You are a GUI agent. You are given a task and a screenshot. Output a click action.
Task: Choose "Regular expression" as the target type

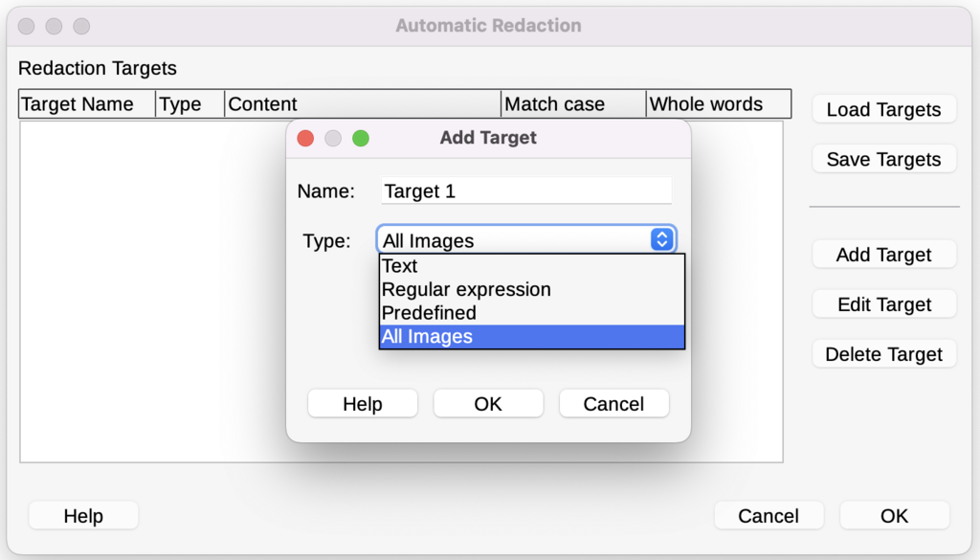click(466, 289)
